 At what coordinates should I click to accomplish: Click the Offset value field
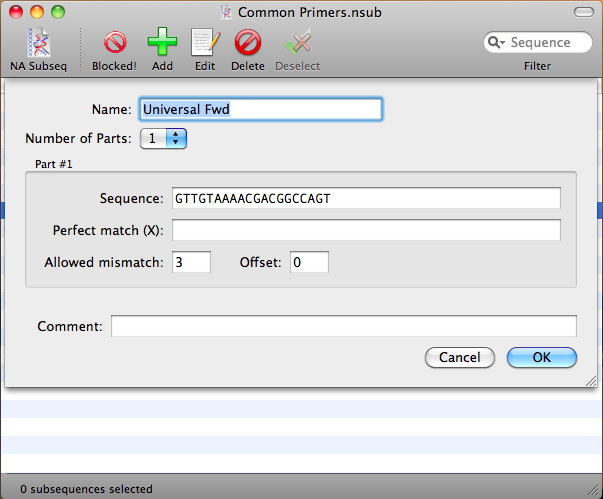coord(309,262)
